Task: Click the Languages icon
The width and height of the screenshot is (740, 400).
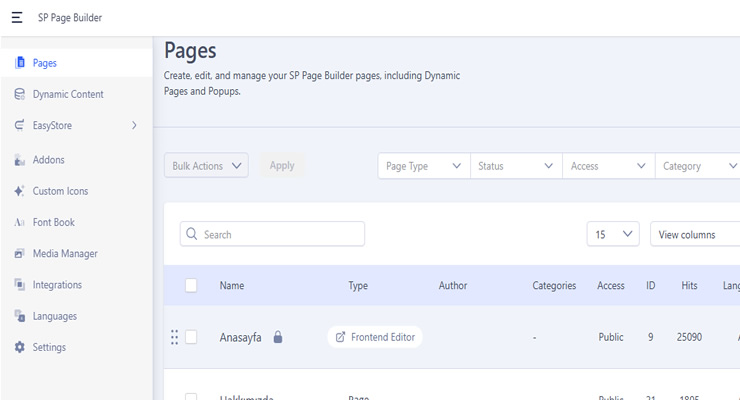Action: (19, 316)
